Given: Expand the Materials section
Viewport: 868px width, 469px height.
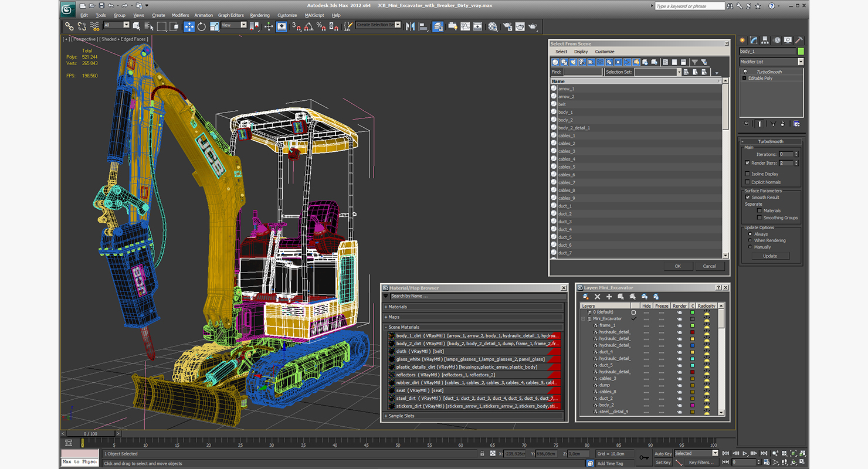Looking at the screenshot, I should coord(473,307).
